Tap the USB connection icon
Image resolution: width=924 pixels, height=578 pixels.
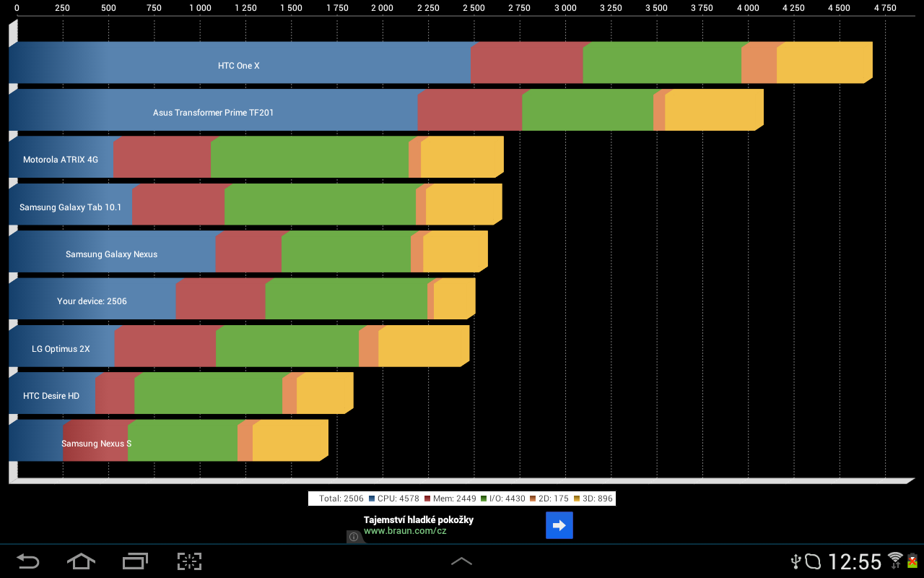point(796,561)
